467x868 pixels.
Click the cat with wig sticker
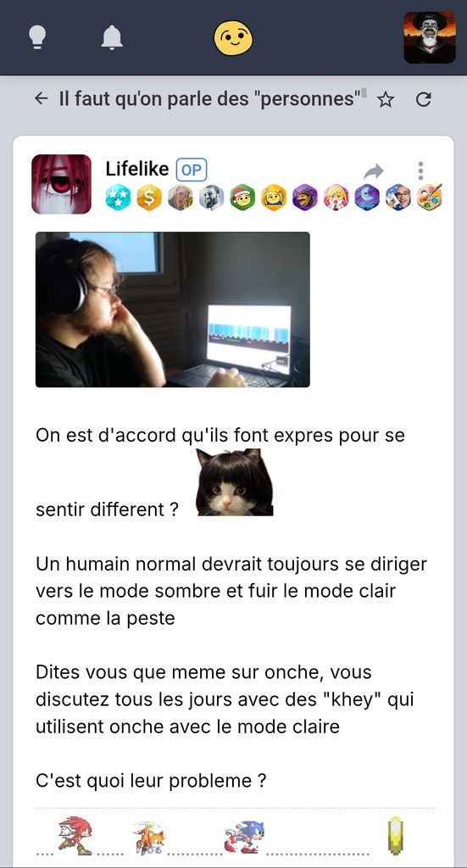pyautogui.click(x=235, y=482)
